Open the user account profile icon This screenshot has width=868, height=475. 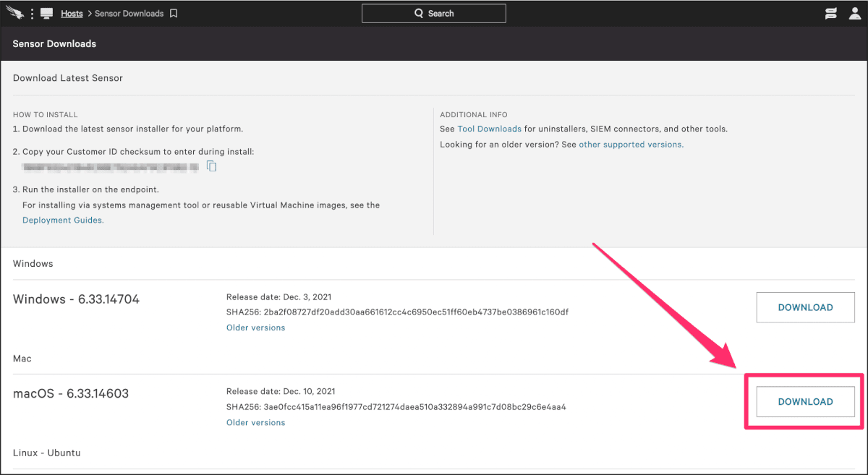tap(854, 13)
